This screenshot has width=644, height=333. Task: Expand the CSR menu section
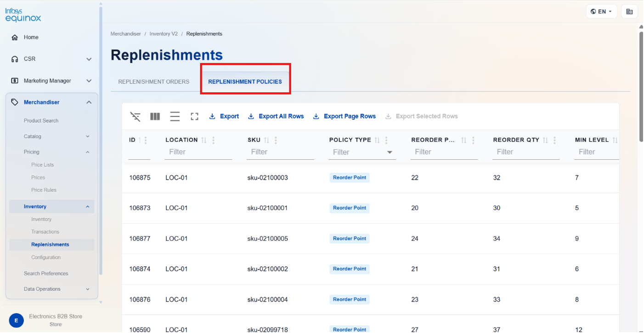pyautogui.click(x=89, y=59)
